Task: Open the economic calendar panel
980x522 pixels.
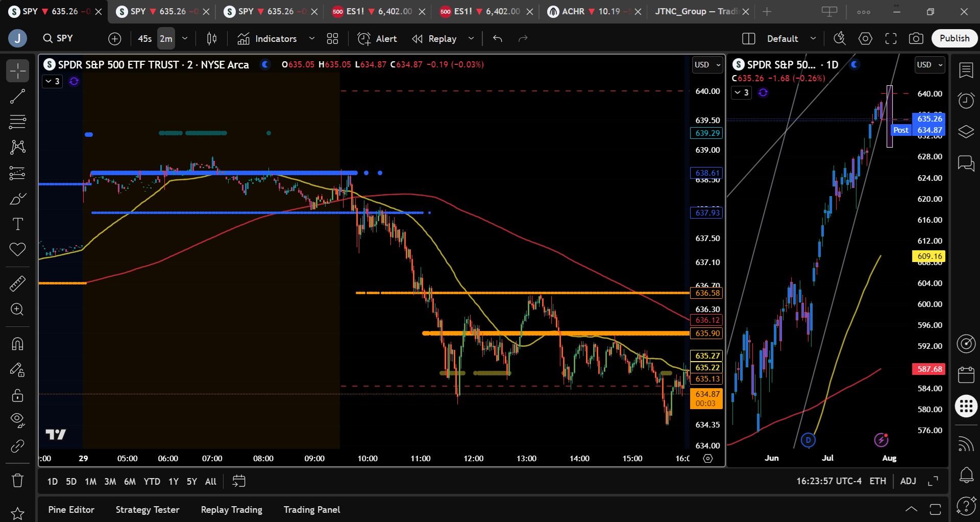Action: click(966, 374)
